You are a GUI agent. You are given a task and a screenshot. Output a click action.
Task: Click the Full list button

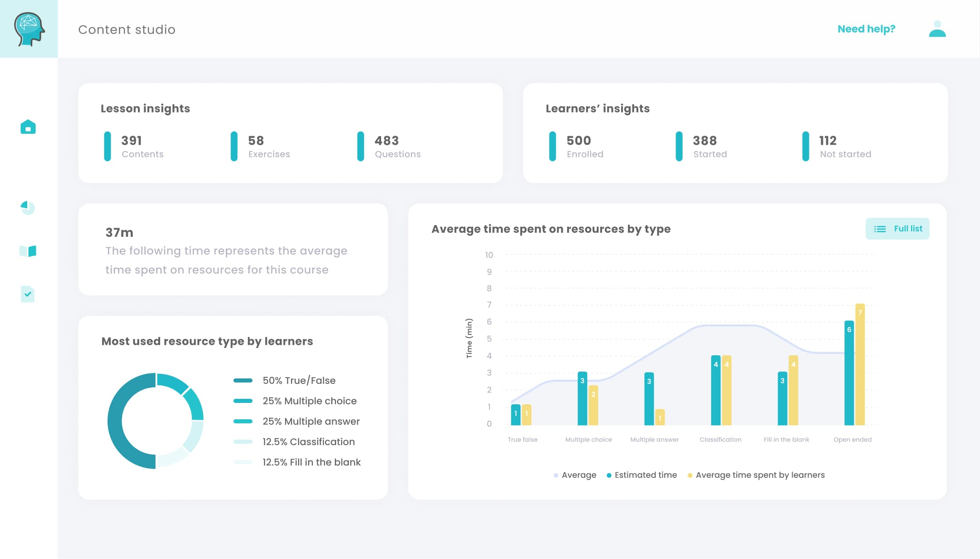897,229
